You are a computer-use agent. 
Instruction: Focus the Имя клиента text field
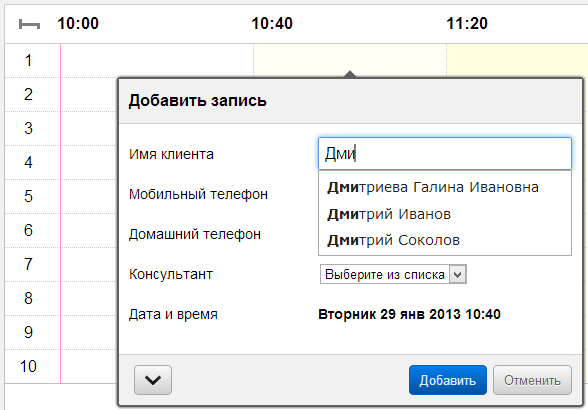[445, 153]
